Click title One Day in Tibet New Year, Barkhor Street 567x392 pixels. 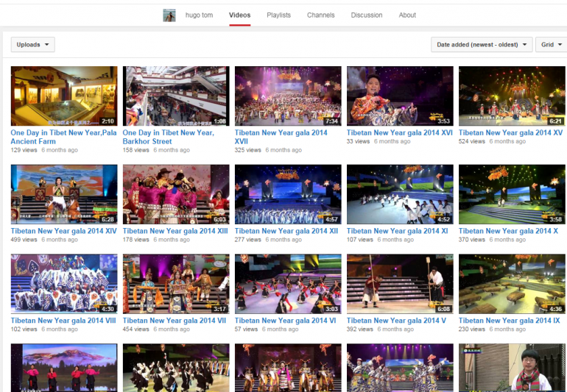pyautogui.click(x=168, y=137)
